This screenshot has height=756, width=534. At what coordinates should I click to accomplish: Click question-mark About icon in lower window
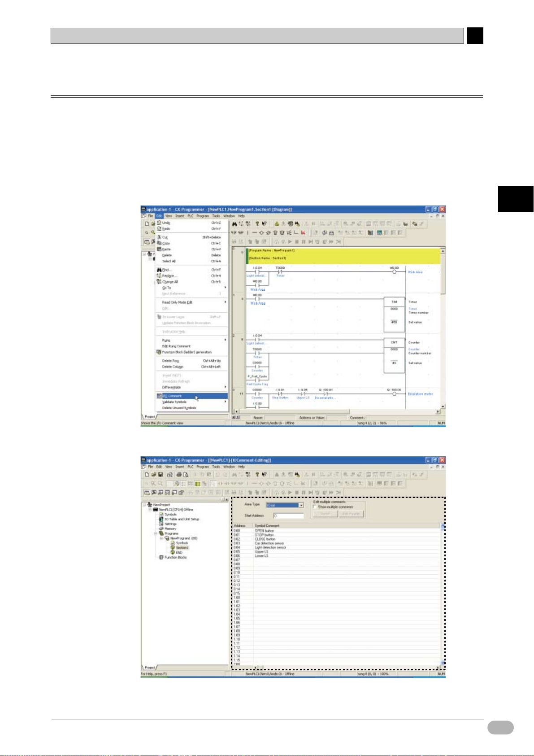[257, 474]
